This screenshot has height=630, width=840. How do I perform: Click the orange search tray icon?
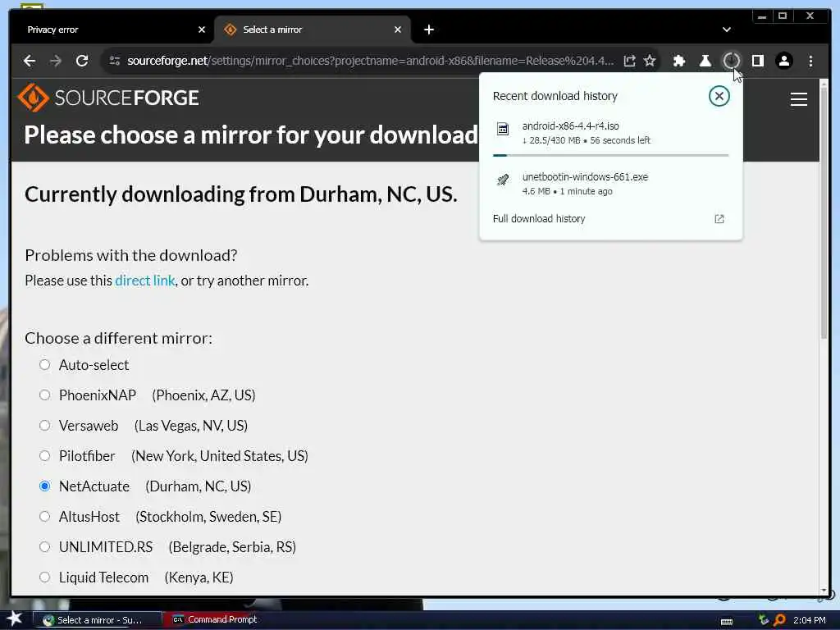(x=779, y=620)
